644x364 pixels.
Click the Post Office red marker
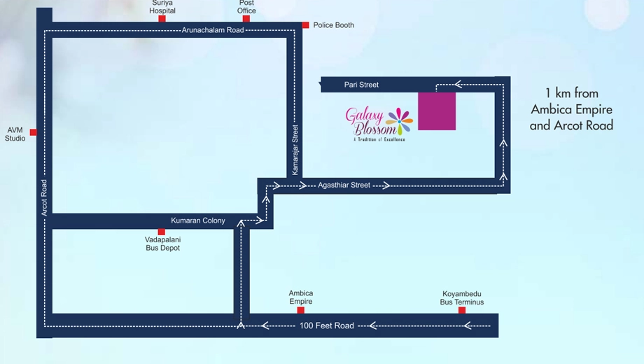(x=246, y=18)
